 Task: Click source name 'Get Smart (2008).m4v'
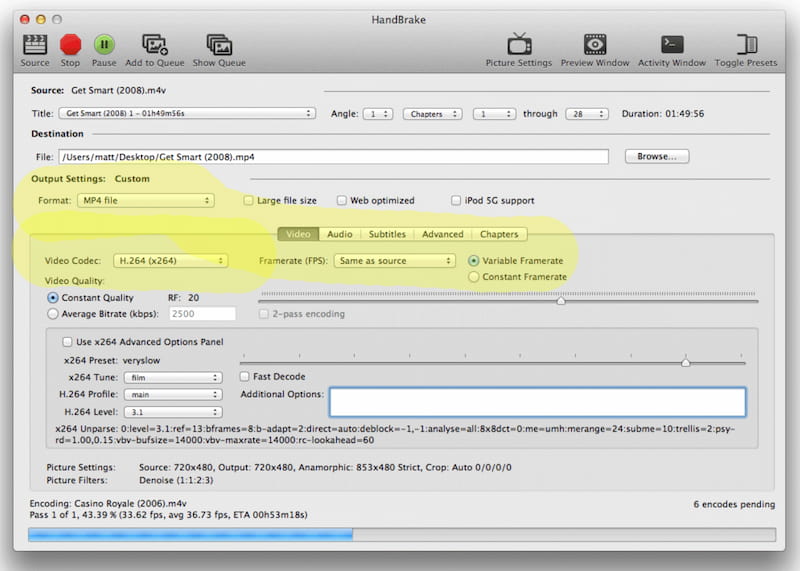118,90
